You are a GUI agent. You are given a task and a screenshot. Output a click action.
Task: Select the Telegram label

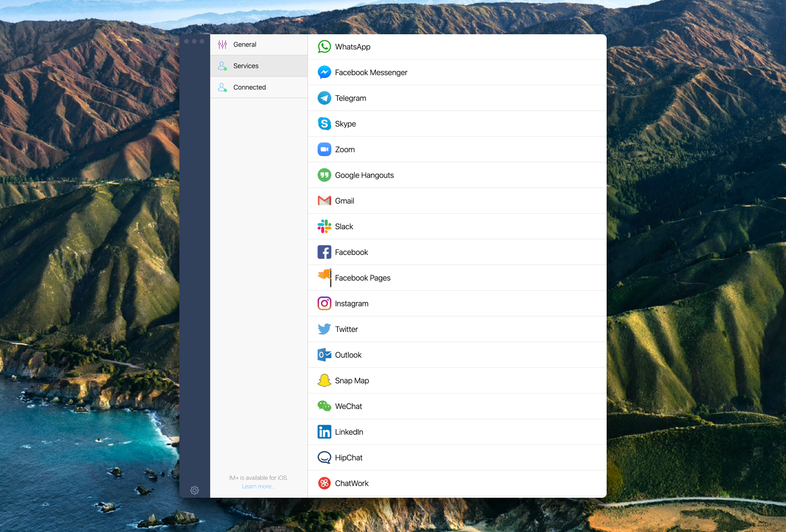351,98
